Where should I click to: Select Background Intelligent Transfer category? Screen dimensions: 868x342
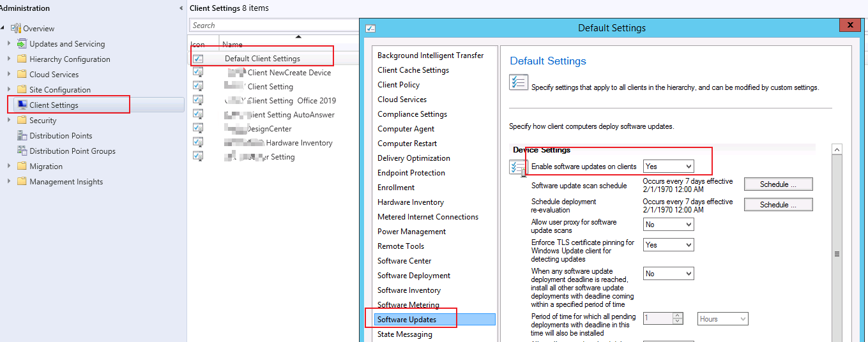click(x=430, y=56)
